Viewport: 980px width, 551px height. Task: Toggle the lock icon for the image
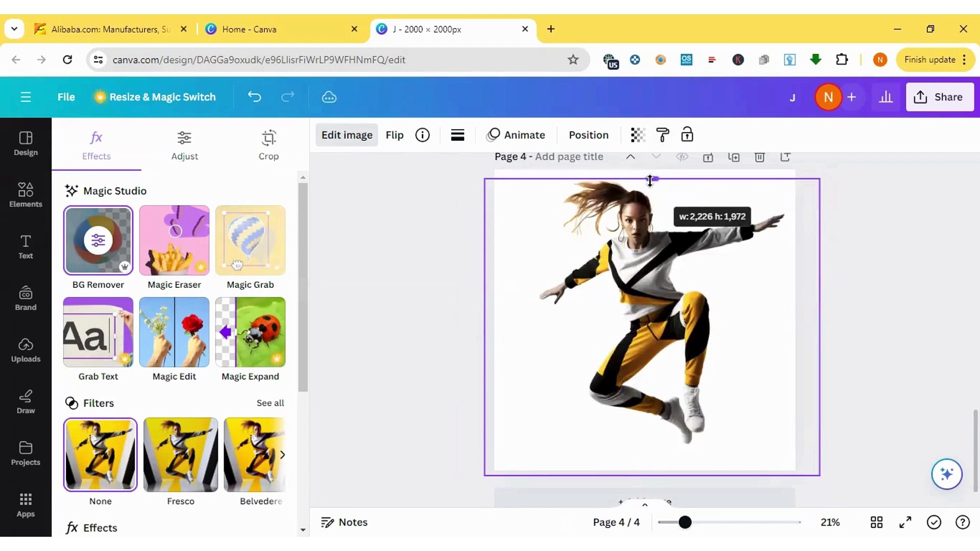(x=687, y=135)
